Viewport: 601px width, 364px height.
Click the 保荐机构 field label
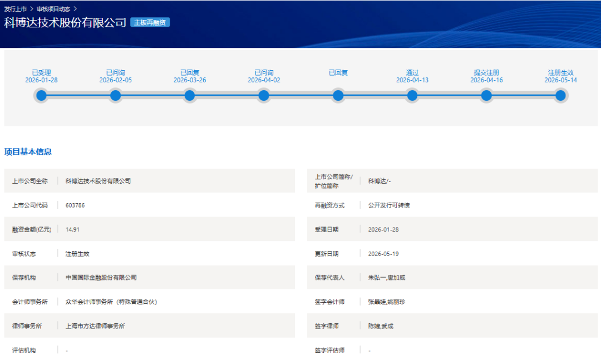(24, 277)
